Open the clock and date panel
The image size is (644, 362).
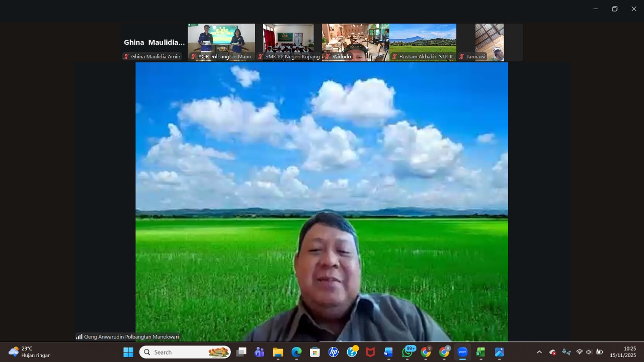[x=623, y=352]
